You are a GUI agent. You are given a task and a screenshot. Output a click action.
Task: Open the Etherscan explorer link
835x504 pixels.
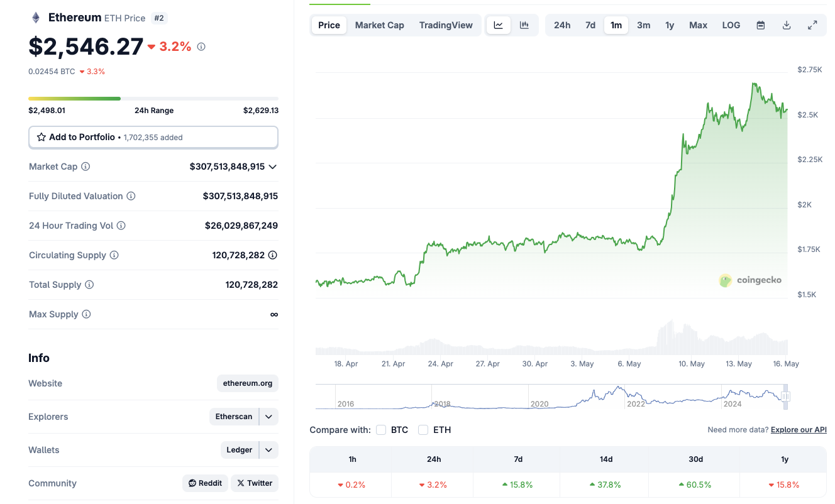[234, 417]
